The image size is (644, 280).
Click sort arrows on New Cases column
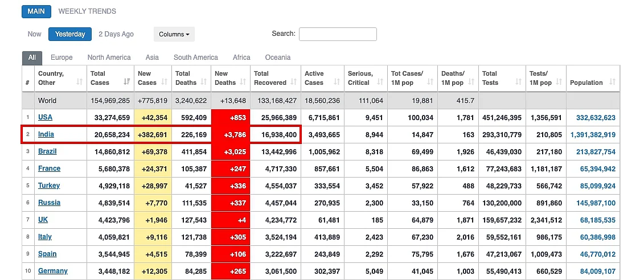pyautogui.click(x=165, y=82)
